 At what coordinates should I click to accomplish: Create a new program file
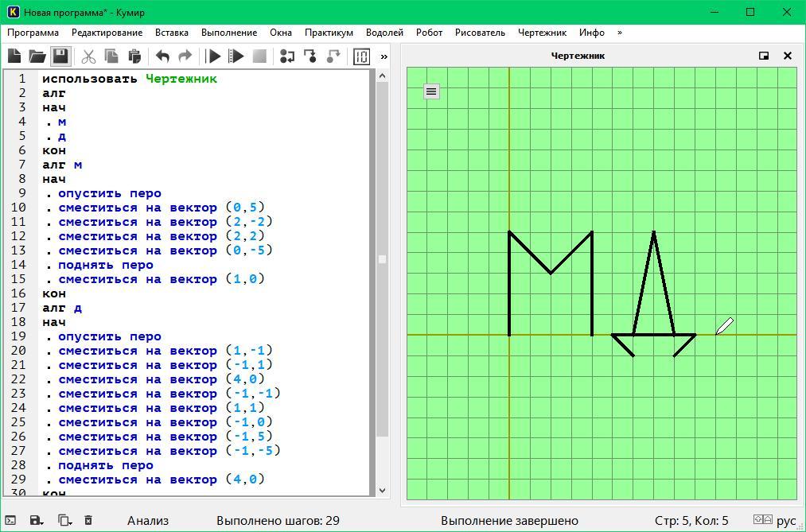pyautogui.click(x=14, y=56)
